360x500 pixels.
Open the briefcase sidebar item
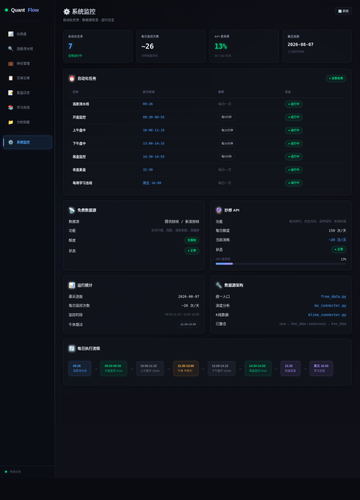coord(27,63)
